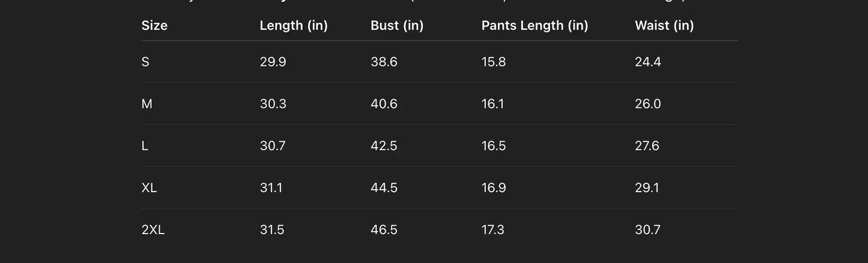The image size is (868, 263).
Task: Click the Size column header
Action: tap(154, 25)
